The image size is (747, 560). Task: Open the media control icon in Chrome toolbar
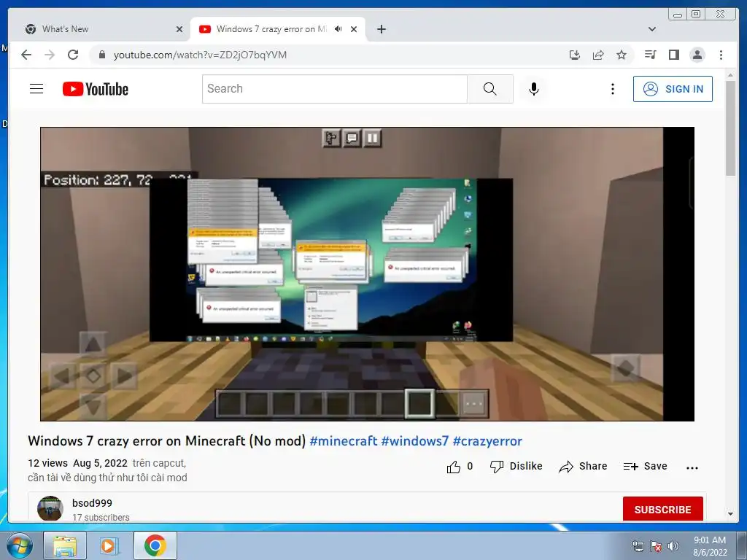pos(650,55)
